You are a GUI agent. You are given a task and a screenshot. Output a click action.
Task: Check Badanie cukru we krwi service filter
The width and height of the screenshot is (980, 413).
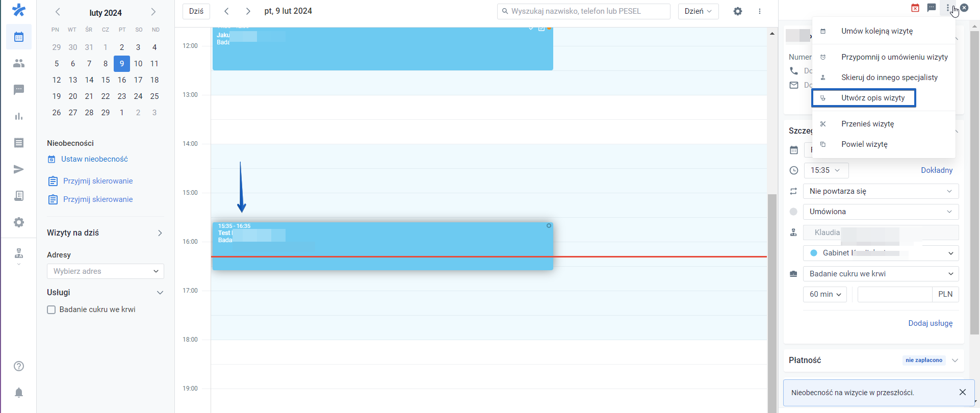[x=51, y=309]
